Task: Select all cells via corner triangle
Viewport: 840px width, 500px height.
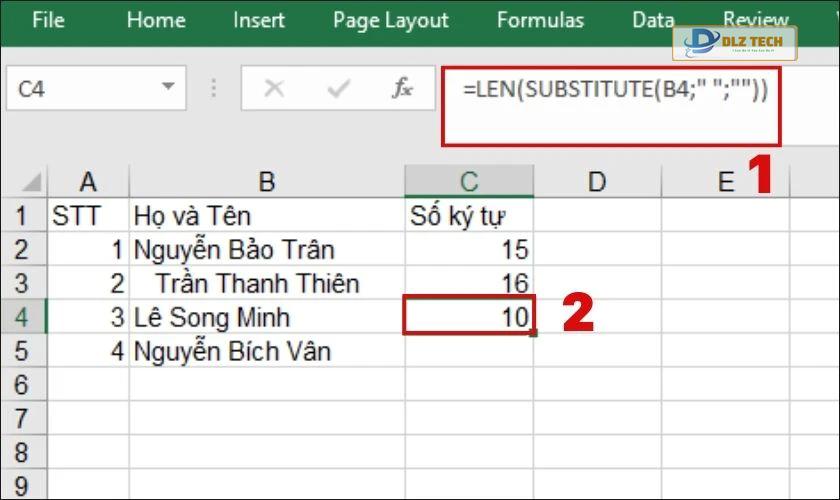Action: click(x=31, y=182)
